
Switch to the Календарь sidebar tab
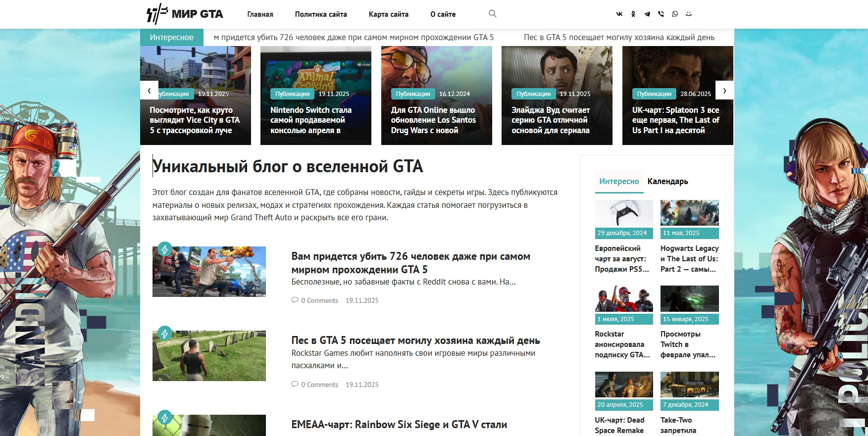pos(668,182)
